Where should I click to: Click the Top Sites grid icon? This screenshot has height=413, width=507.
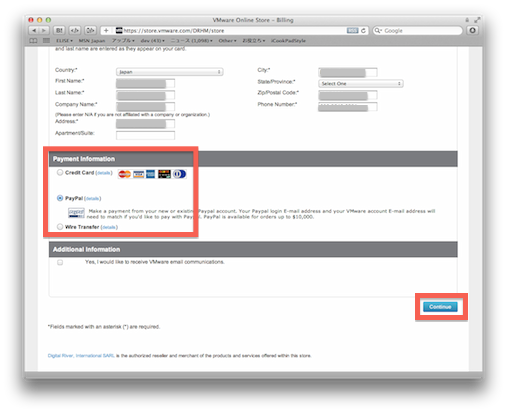click(x=46, y=41)
